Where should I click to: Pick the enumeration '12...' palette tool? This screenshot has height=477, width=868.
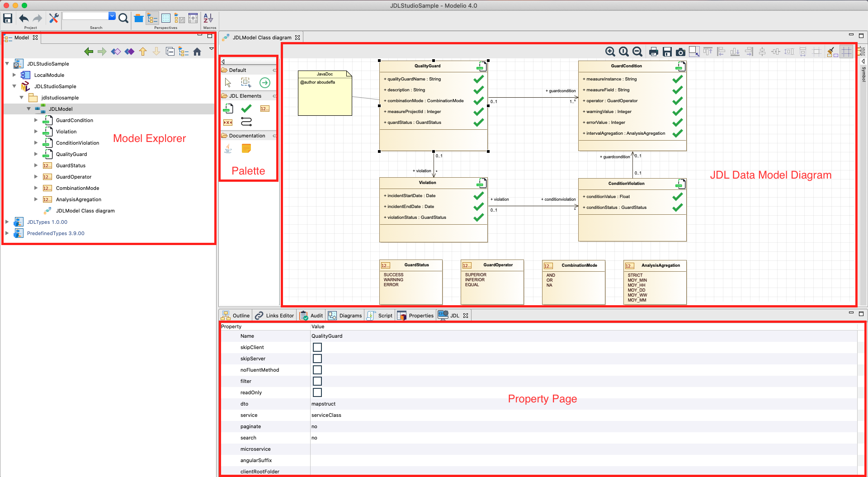(x=265, y=109)
